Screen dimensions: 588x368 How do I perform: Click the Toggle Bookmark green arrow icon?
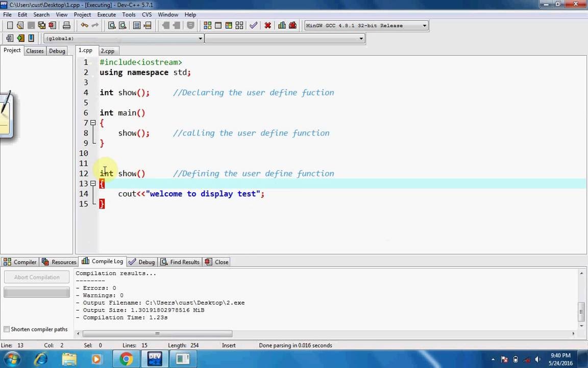click(x=20, y=38)
